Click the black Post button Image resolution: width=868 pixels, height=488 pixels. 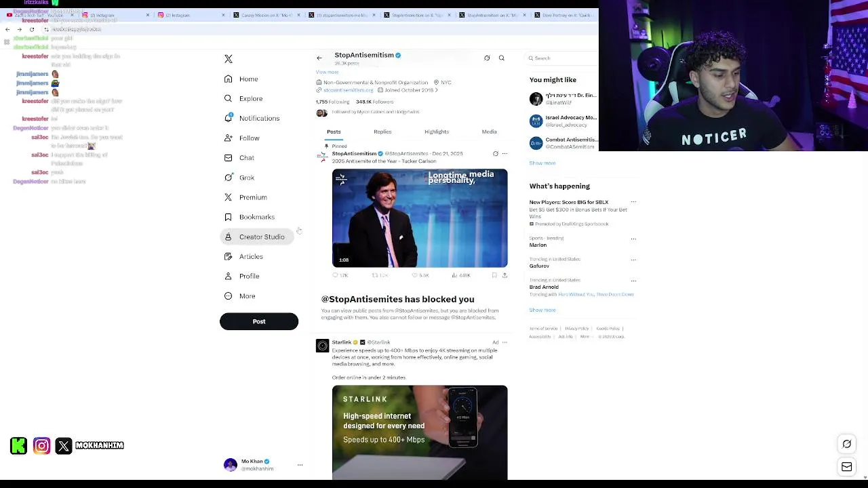point(259,321)
